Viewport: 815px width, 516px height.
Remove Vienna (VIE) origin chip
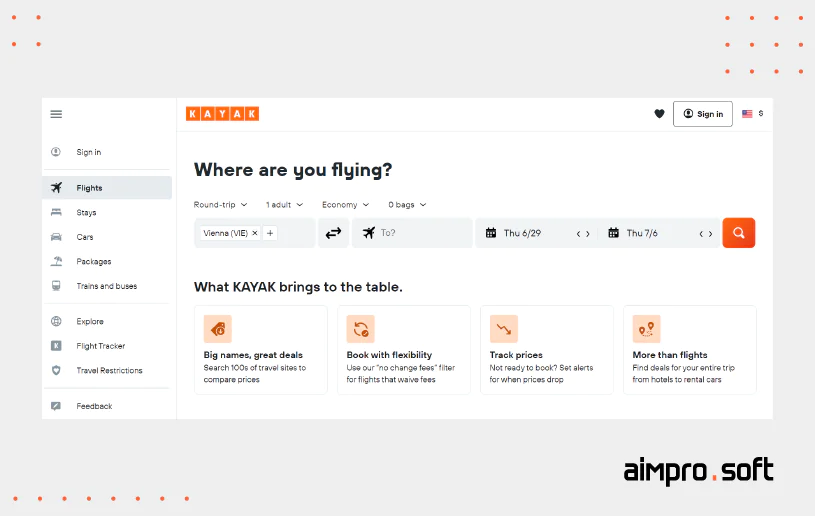tap(255, 233)
